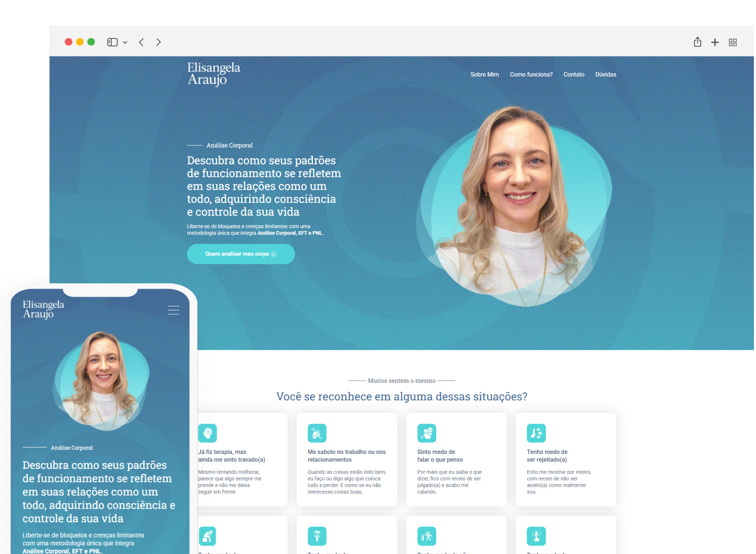Open a new tab with plus icon
Viewport: 756px width, 554px height.
click(715, 42)
